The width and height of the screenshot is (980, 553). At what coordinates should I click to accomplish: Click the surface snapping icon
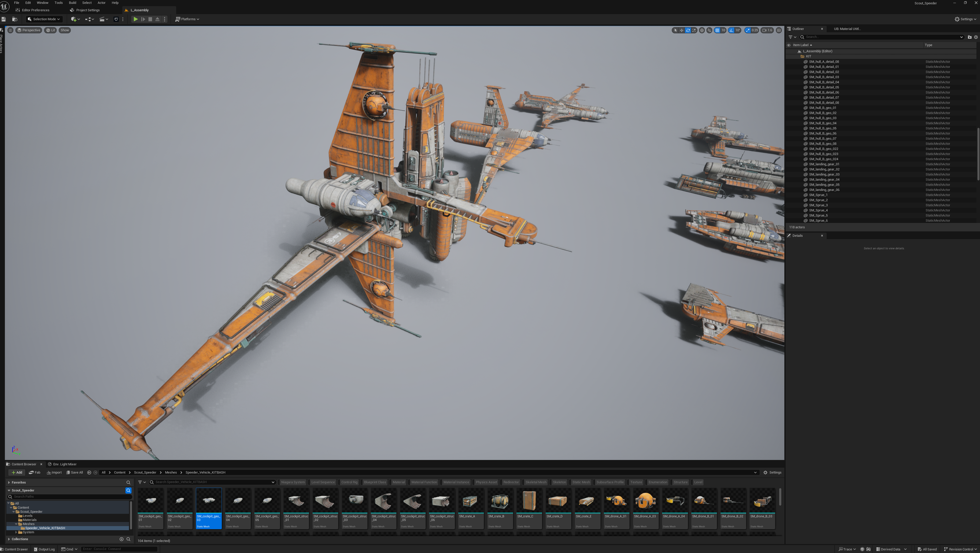pos(709,30)
